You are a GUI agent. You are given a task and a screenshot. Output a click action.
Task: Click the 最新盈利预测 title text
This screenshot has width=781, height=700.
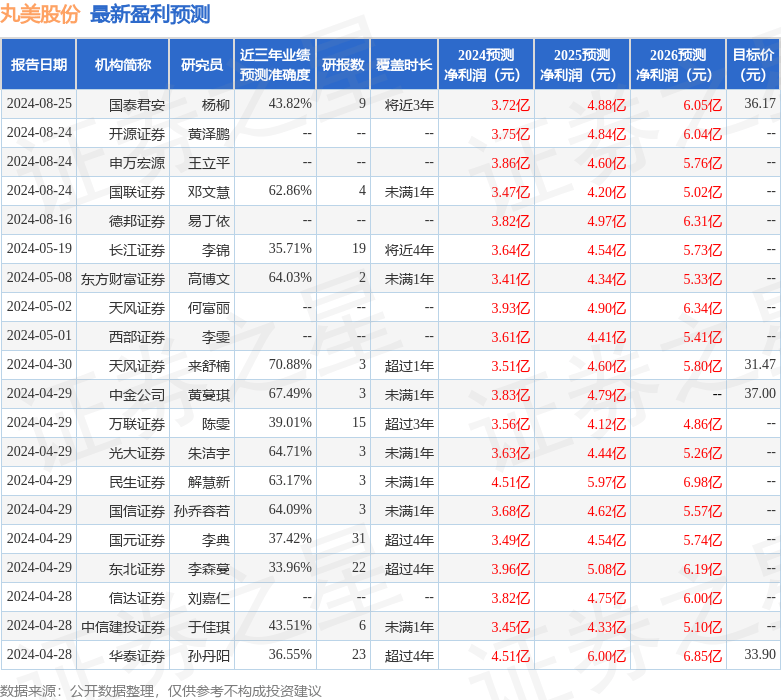pyautogui.click(x=150, y=13)
